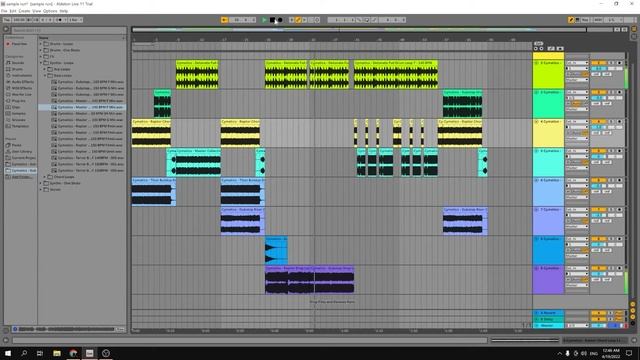
Task: Expand the Arp Loops subfolder
Action: coord(45,69)
